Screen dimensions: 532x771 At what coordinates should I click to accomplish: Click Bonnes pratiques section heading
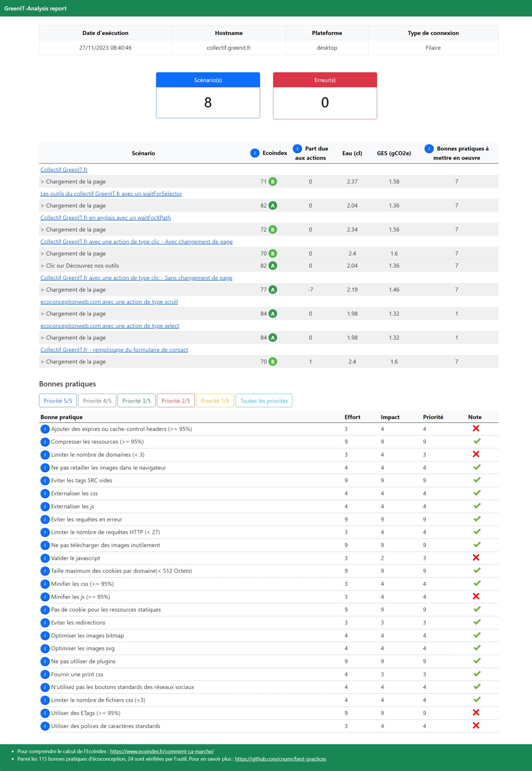(x=67, y=384)
